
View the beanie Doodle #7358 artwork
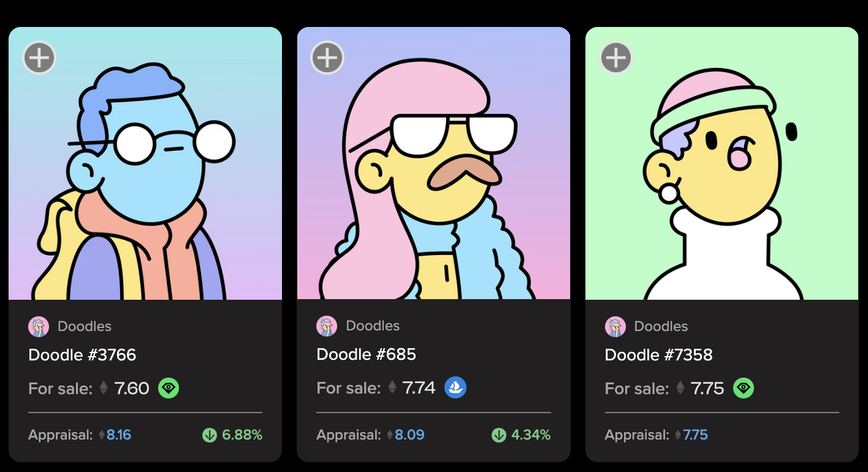coord(721,164)
